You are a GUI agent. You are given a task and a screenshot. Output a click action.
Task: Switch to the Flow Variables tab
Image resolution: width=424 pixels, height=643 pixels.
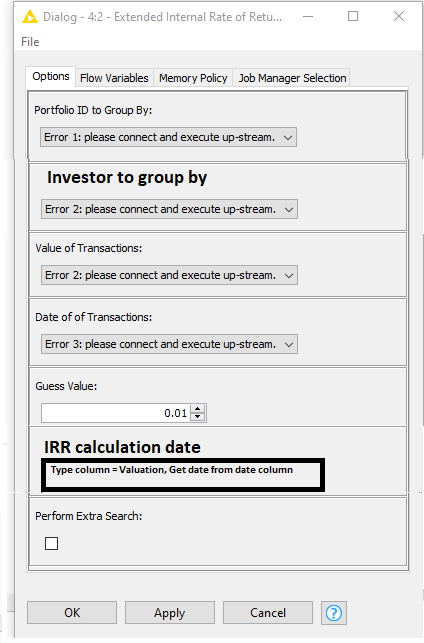(114, 78)
